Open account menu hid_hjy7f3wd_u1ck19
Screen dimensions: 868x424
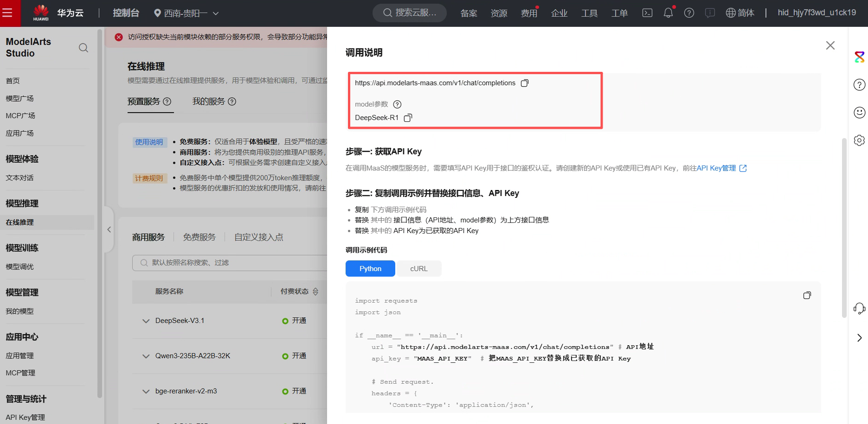coord(817,13)
